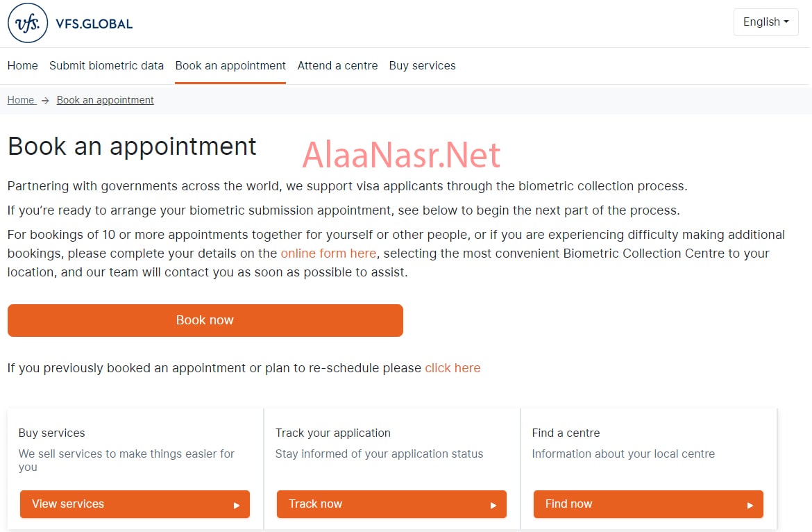Click the arrow icon on Track now
Image resolution: width=812 pixels, height=532 pixels.
tap(493, 505)
